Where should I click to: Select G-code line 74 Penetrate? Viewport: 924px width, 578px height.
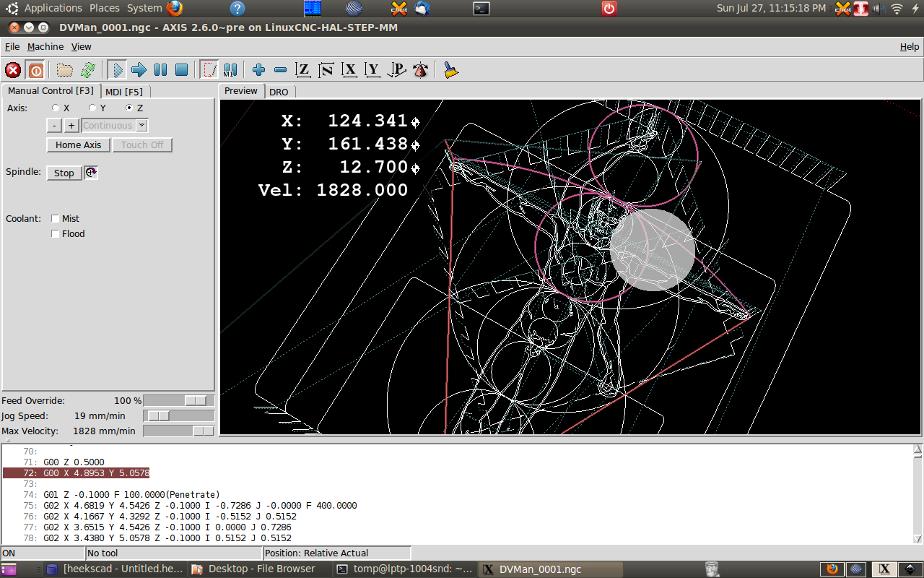click(x=131, y=494)
